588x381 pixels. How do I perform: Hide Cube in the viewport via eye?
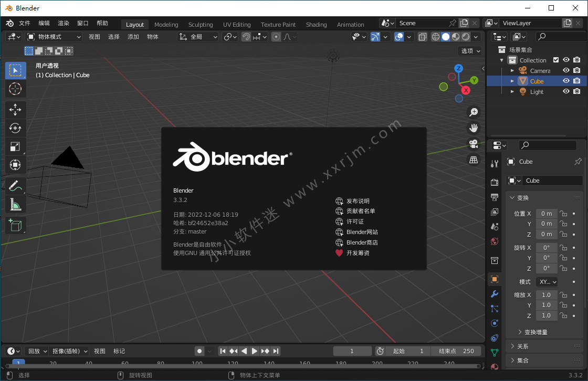[566, 81]
